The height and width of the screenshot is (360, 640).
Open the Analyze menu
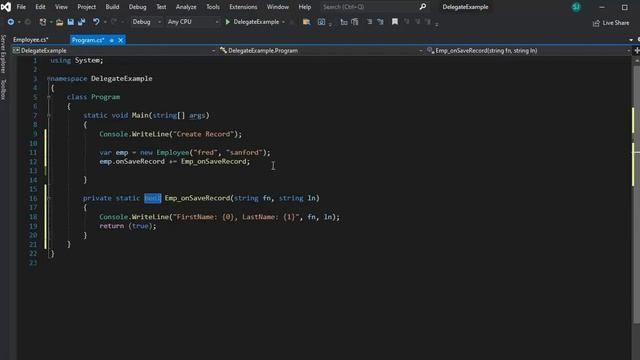[x=186, y=7]
